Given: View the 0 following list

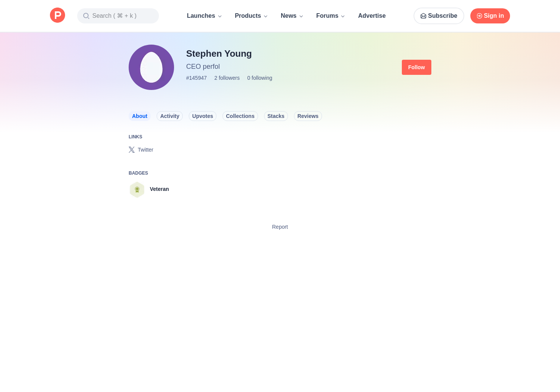Looking at the screenshot, I should tap(260, 78).
